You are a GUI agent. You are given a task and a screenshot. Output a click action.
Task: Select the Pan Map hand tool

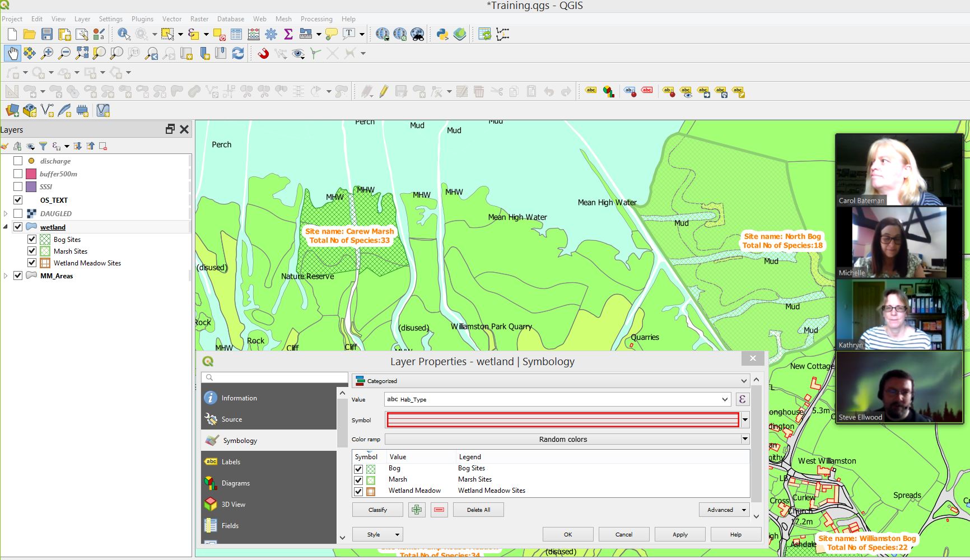[x=12, y=53]
